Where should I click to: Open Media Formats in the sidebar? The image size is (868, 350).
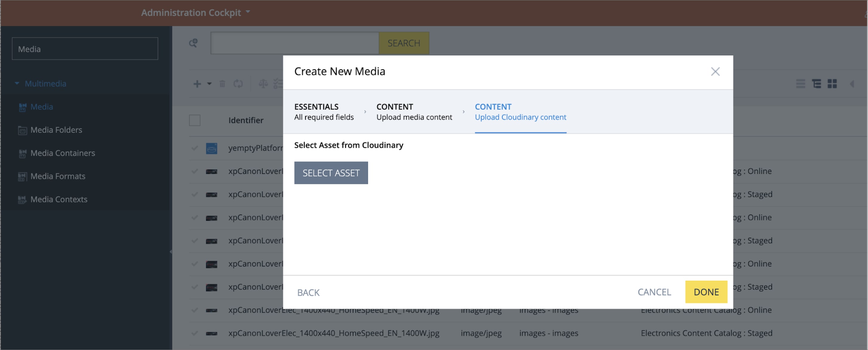point(58,176)
